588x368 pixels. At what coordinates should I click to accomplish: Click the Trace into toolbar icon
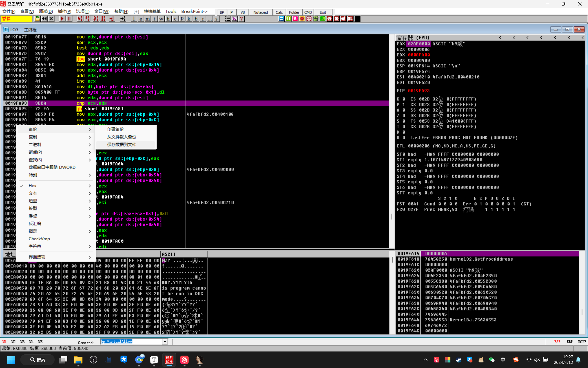96,19
